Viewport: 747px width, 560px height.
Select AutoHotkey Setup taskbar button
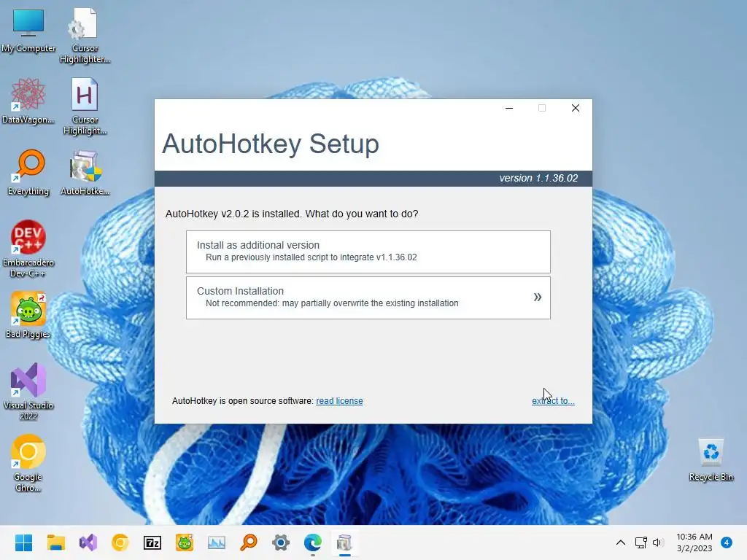(345, 542)
